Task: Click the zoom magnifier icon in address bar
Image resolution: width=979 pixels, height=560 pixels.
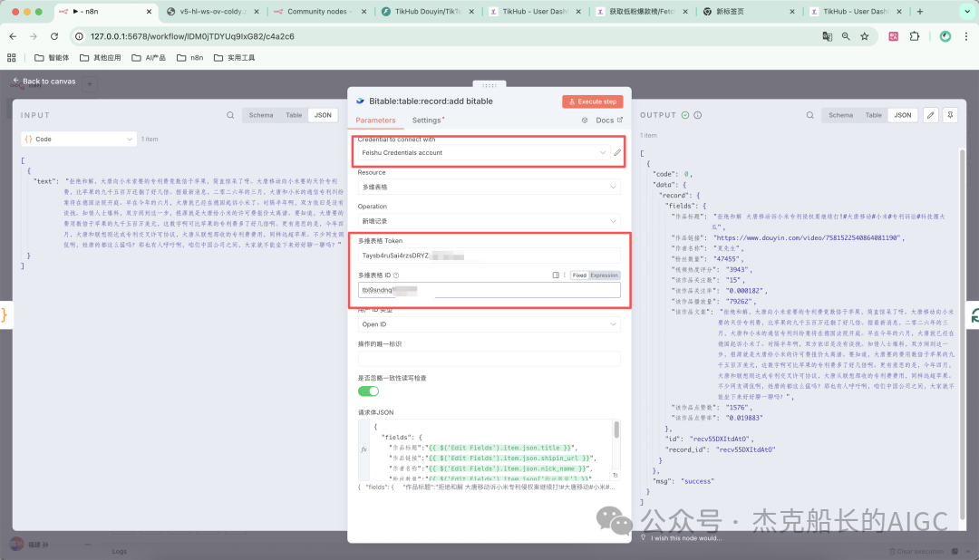Action: coord(846,36)
